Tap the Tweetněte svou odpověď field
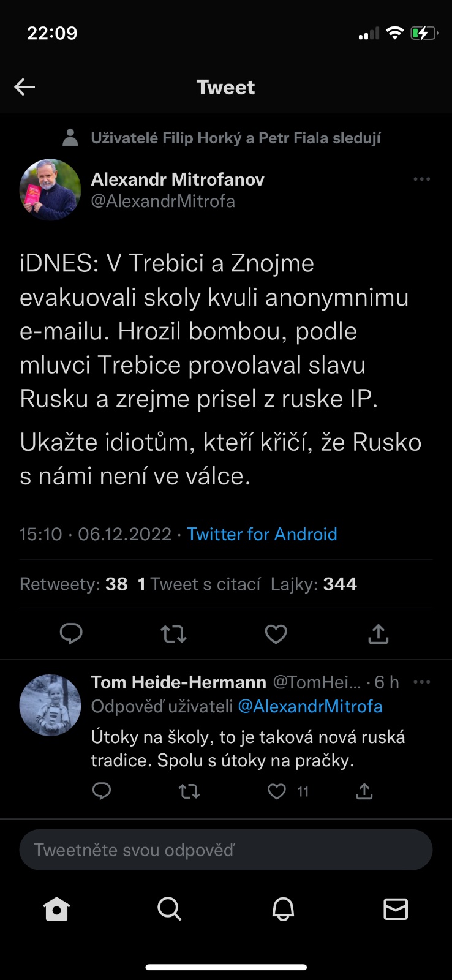Image resolution: width=452 pixels, height=980 pixels. (x=226, y=850)
